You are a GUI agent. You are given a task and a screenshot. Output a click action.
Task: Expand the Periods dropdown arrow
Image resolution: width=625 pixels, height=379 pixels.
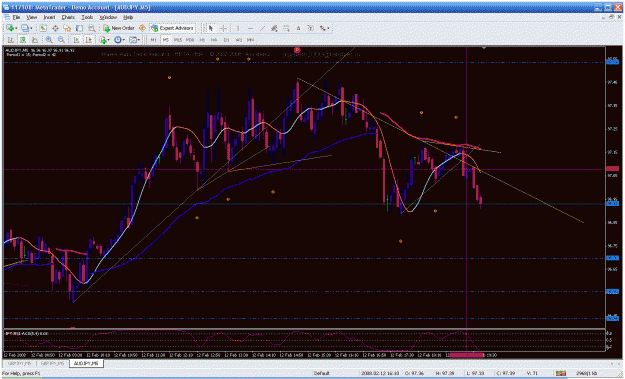[x=124, y=40]
